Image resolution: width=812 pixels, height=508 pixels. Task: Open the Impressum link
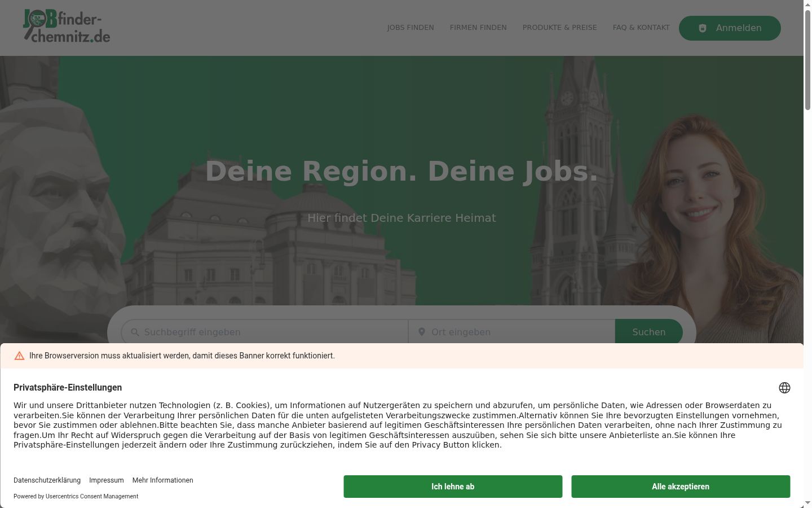(x=107, y=480)
